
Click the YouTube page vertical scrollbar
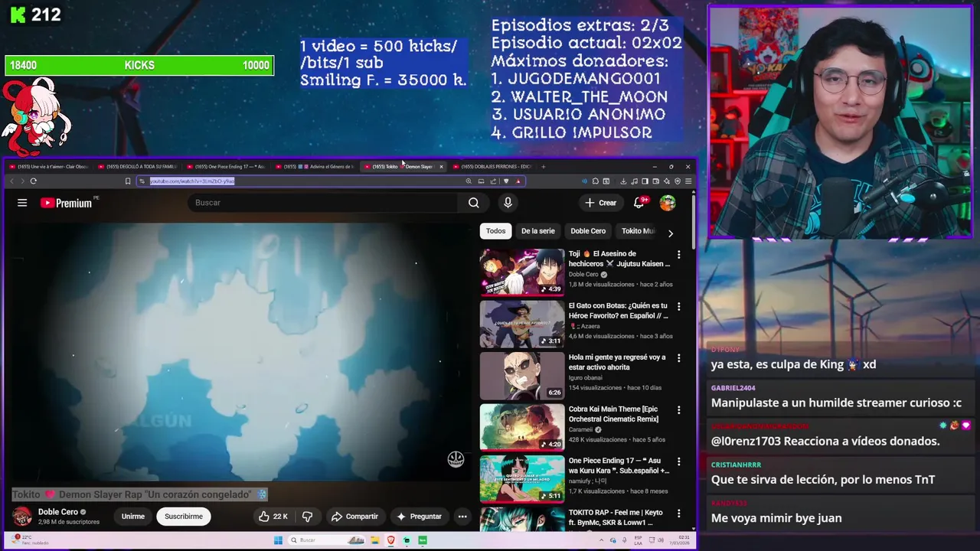click(694, 222)
